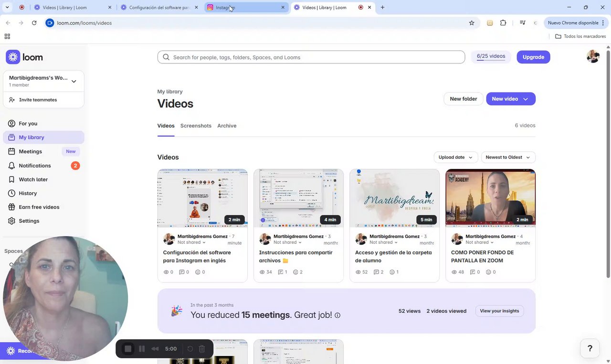Viewport: 611px width, 364px height.
Task: Delete the recording with the trash icon
Action: (x=202, y=349)
